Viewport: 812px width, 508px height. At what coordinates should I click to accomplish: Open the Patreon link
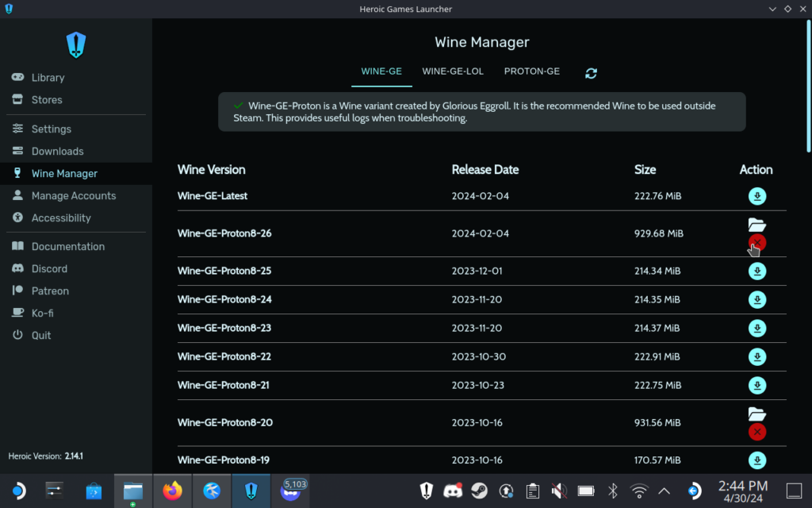(x=76, y=291)
